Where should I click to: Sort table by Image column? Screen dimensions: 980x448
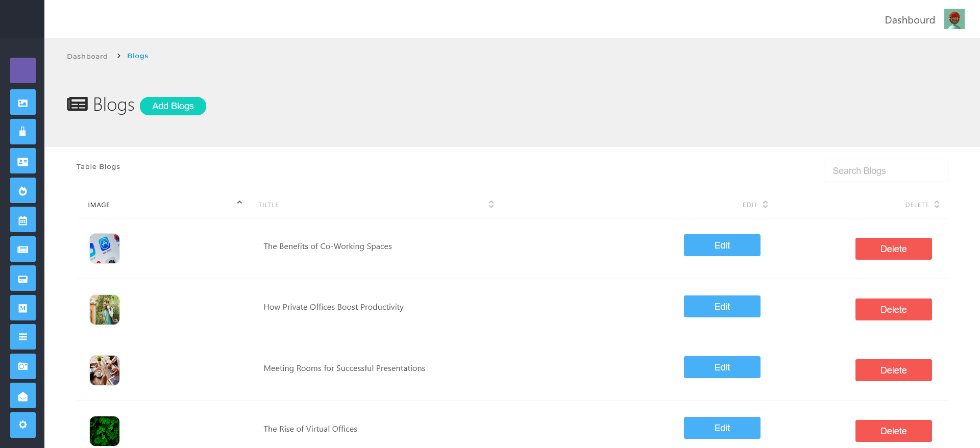pos(99,205)
